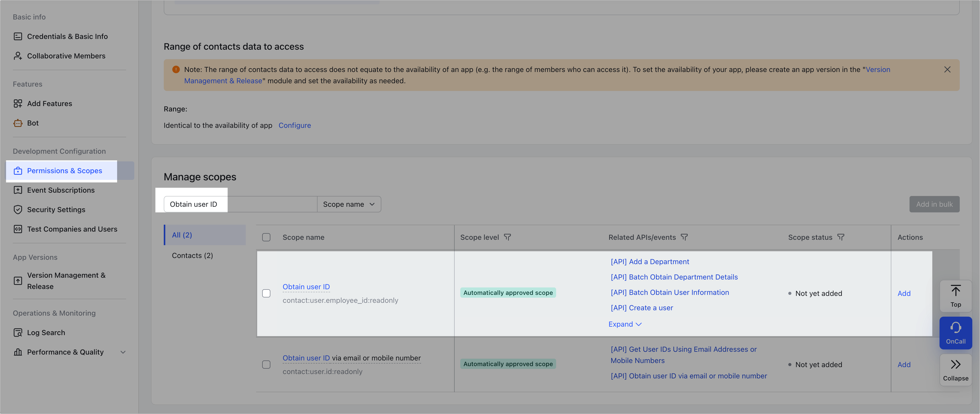Select Test Companies and Users
Screen dimensions: 980x414
coord(72,229)
